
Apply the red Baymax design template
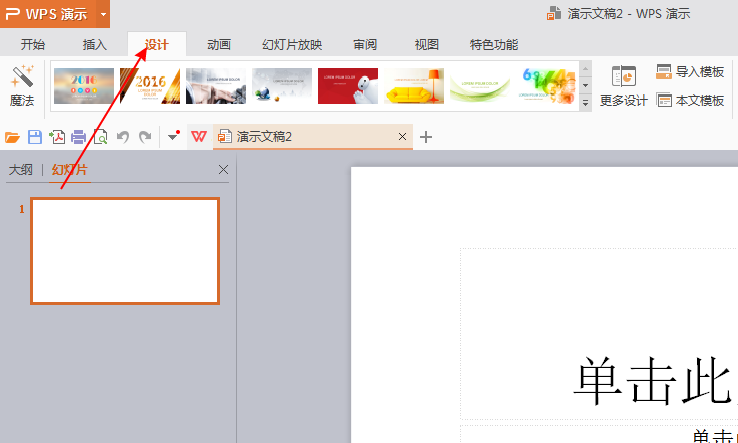[x=348, y=86]
